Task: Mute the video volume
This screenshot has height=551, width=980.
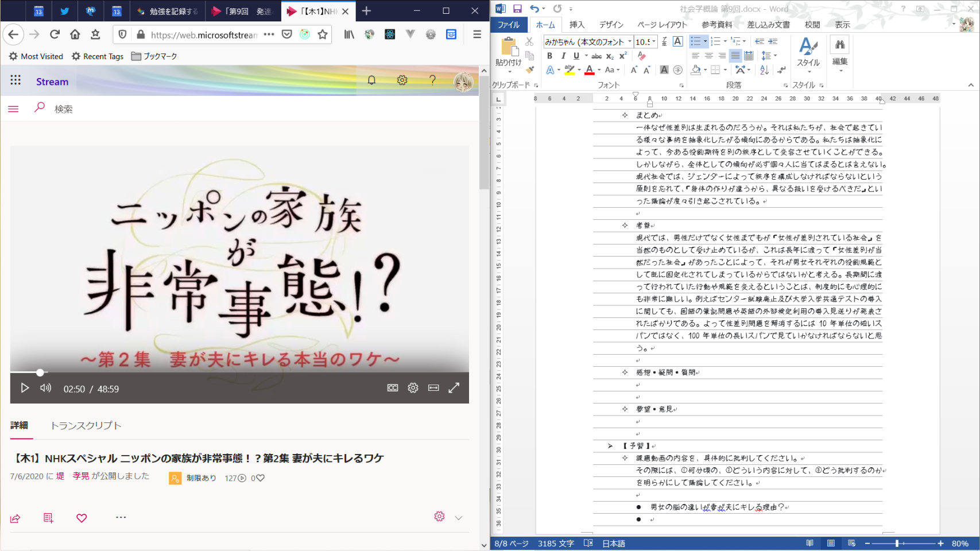Action: pos(45,388)
